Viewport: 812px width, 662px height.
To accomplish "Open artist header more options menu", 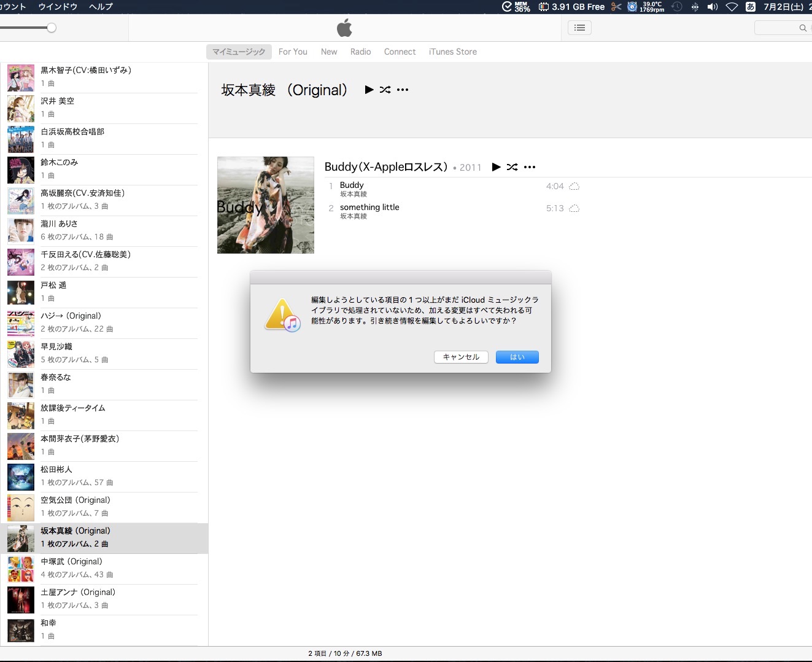I will [403, 90].
